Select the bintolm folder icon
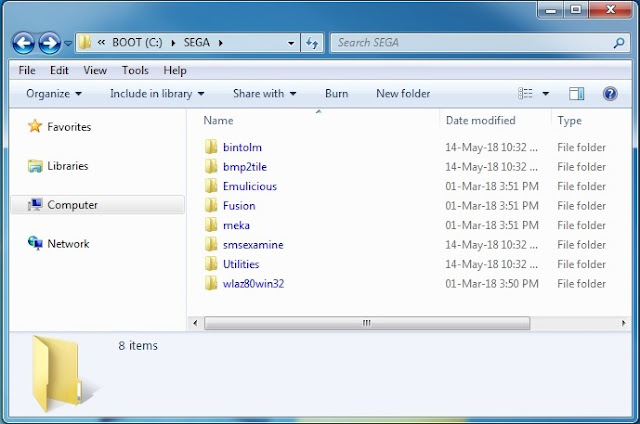The height and width of the screenshot is (424, 640). coord(211,147)
